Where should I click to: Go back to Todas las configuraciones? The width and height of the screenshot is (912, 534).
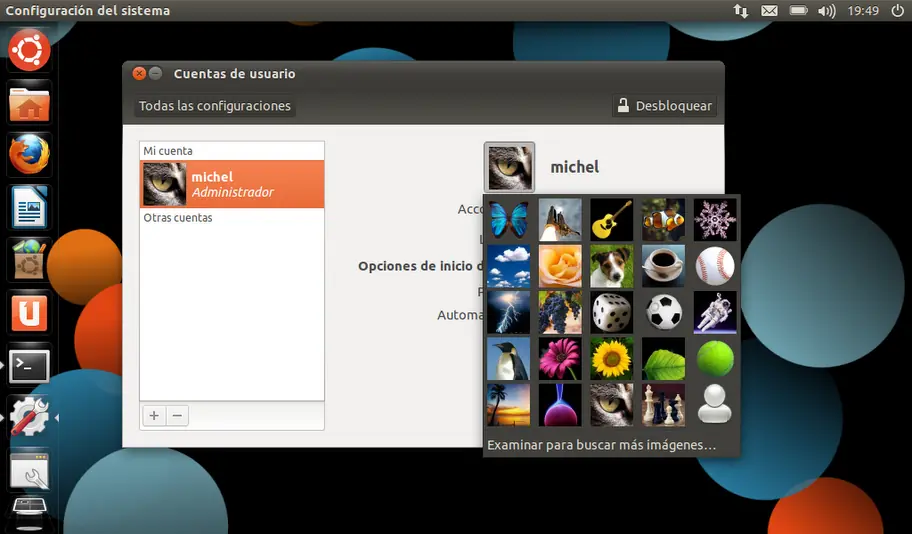pos(215,106)
